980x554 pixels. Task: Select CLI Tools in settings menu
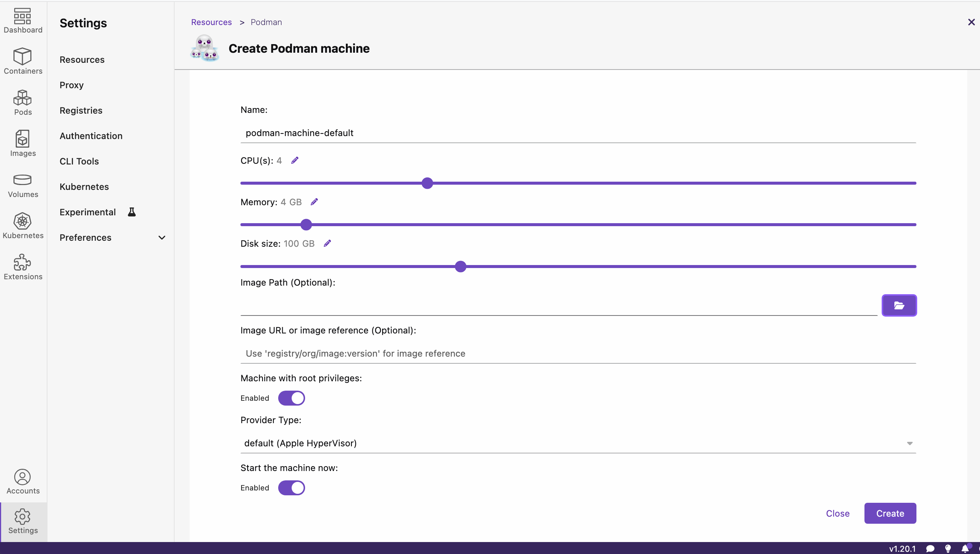[79, 161]
